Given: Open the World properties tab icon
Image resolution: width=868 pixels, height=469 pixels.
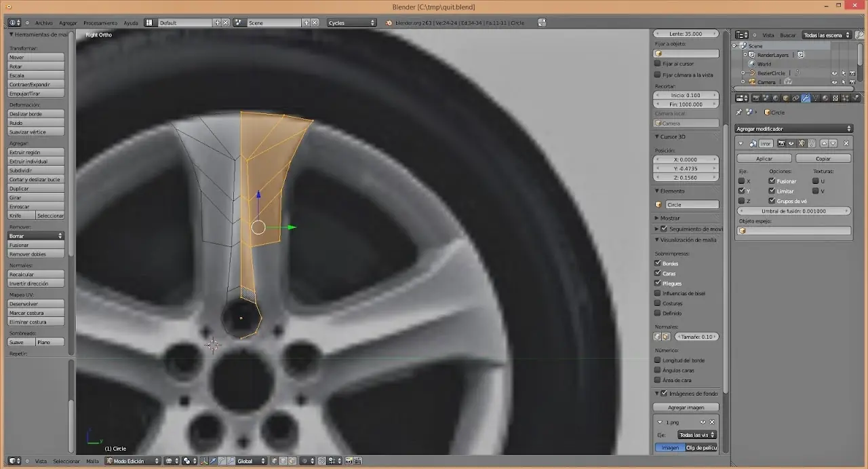Looking at the screenshot, I should [x=776, y=98].
